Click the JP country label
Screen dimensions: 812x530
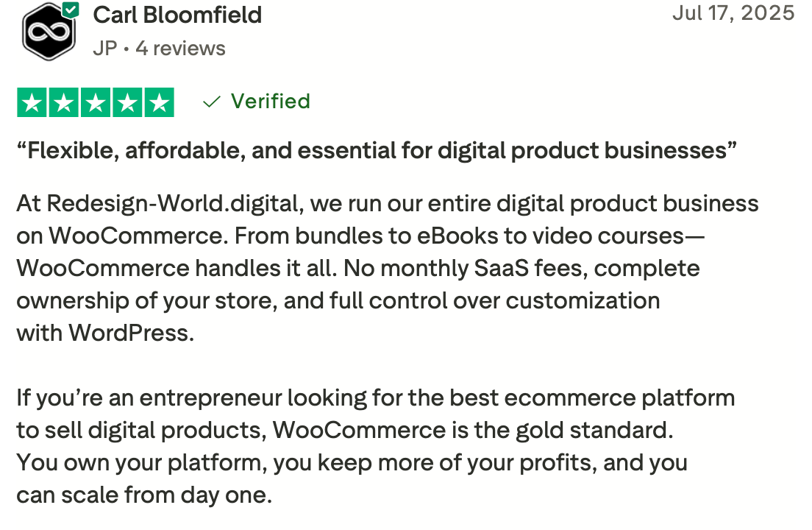[105, 49]
